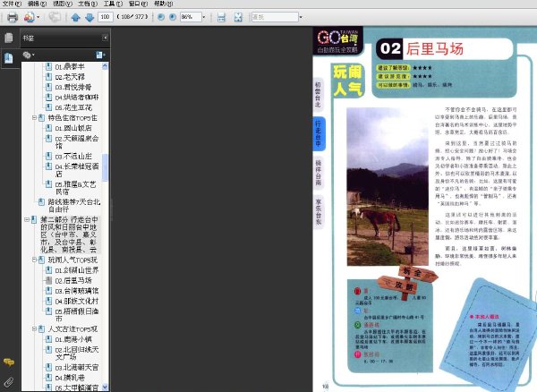Collapse the bookmarks panel with its arrow button
The width and height of the screenshot is (537, 392).
tap(105, 38)
